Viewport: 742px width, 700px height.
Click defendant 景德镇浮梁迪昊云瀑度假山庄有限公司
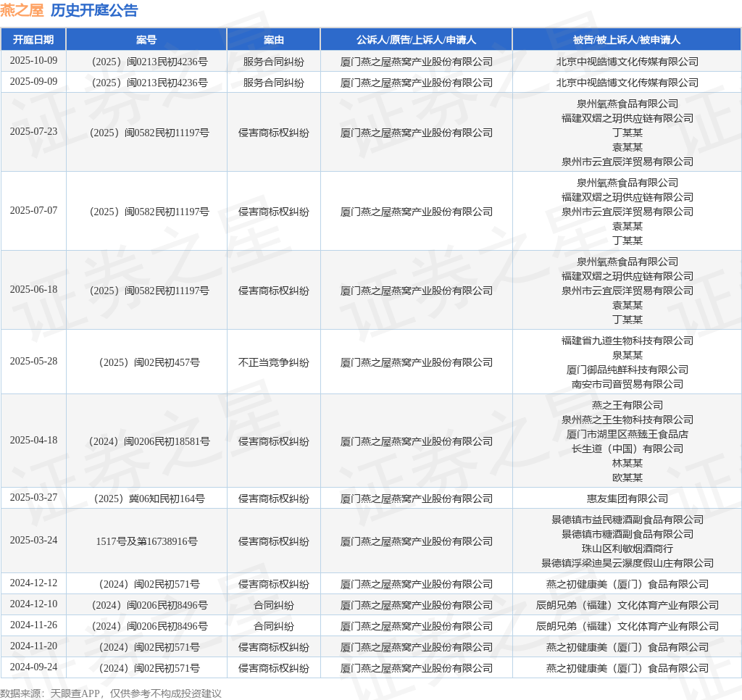[x=628, y=563]
